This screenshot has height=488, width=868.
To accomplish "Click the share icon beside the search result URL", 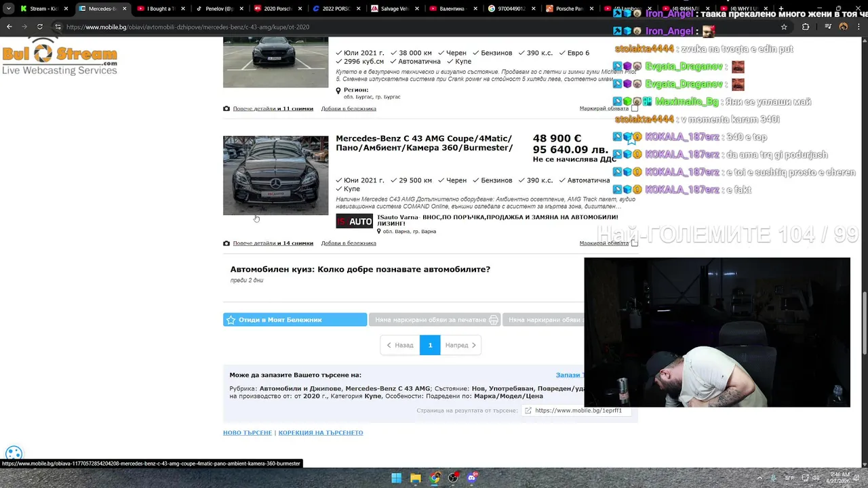I will pos(528,410).
